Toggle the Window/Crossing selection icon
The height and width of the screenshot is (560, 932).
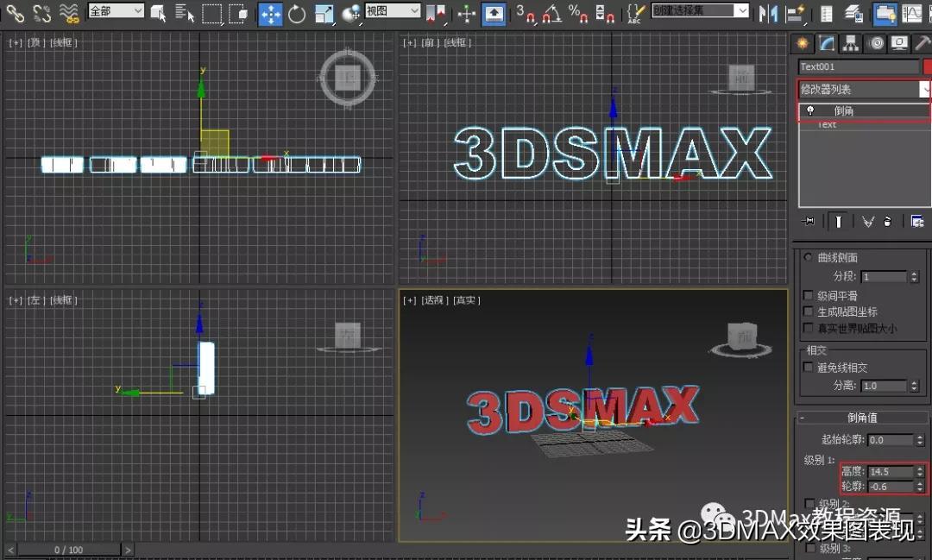point(238,12)
